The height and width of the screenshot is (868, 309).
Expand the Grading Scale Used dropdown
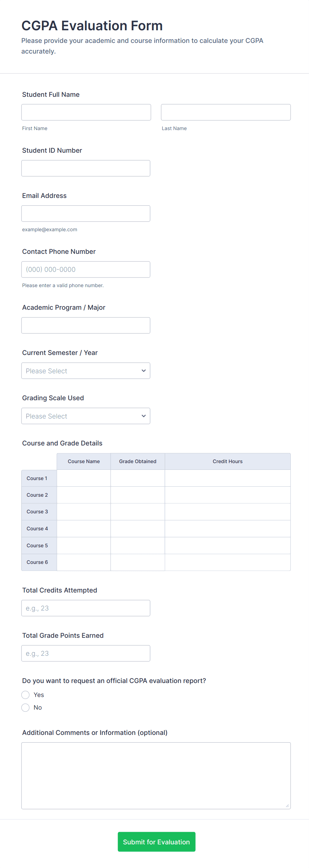pyautogui.click(x=85, y=416)
